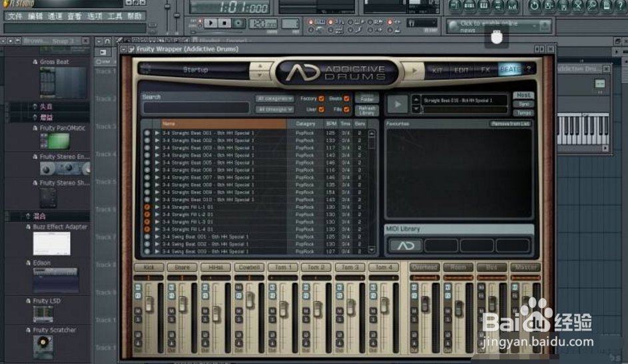Click the FL Studio record button

click(x=238, y=23)
